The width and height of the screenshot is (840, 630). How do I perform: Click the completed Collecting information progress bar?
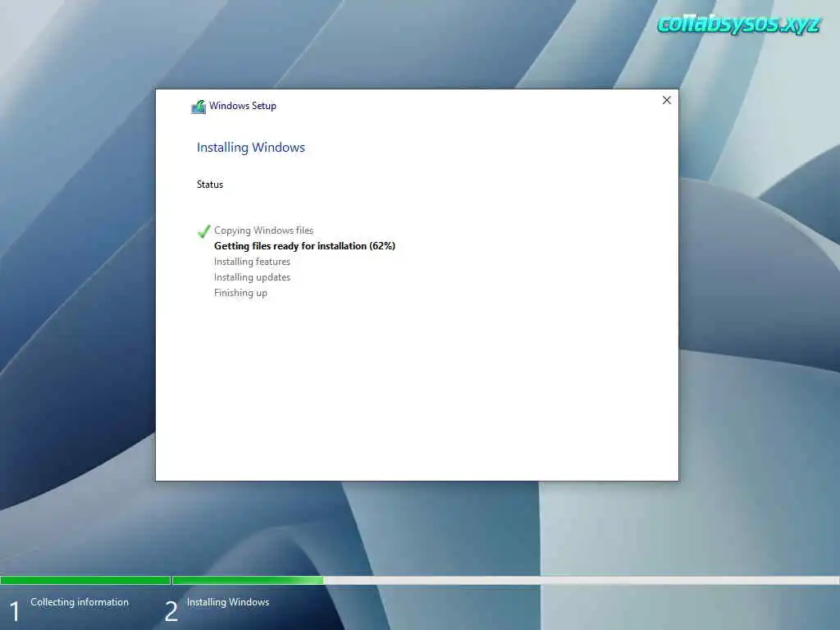point(85,580)
